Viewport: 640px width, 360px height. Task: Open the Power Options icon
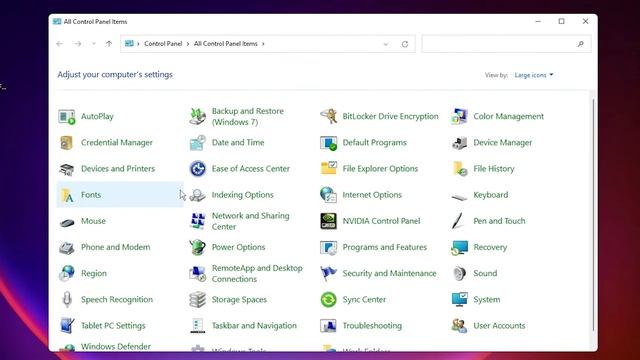click(198, 247)
